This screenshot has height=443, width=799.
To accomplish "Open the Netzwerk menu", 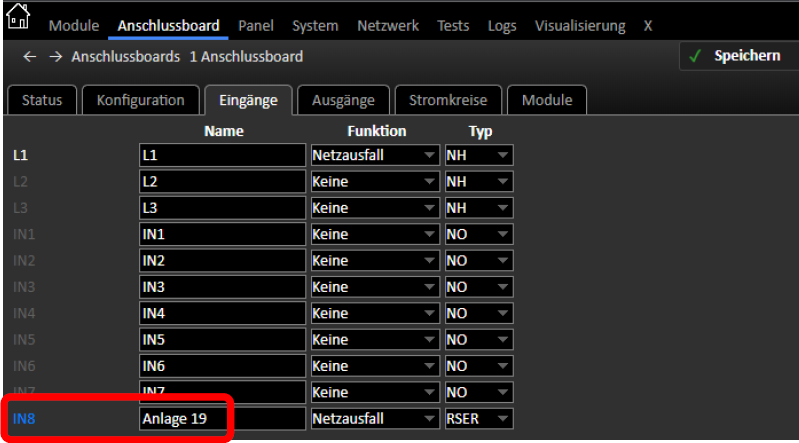I will (387, 26).
